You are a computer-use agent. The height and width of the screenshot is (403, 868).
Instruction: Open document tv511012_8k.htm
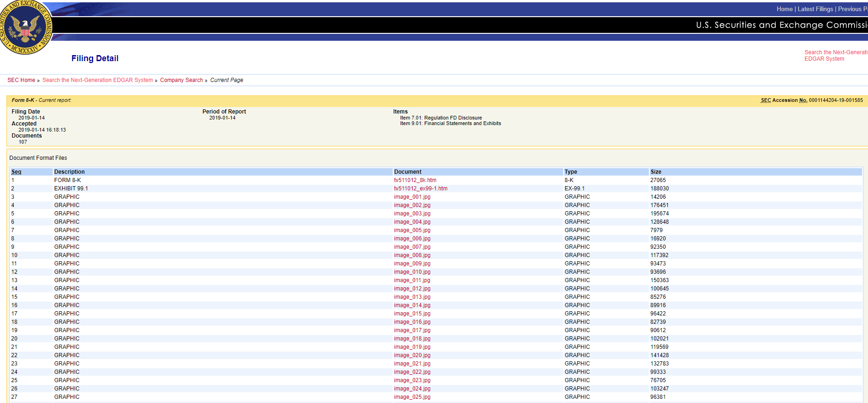(415, 180)
